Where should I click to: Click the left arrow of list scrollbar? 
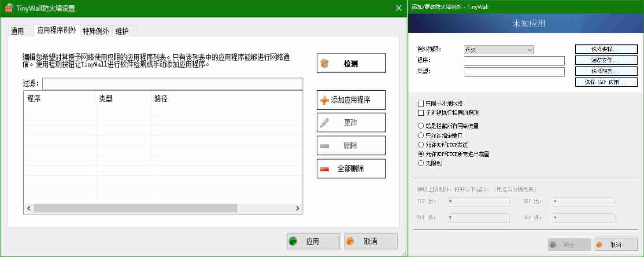[x=29, y=209]
